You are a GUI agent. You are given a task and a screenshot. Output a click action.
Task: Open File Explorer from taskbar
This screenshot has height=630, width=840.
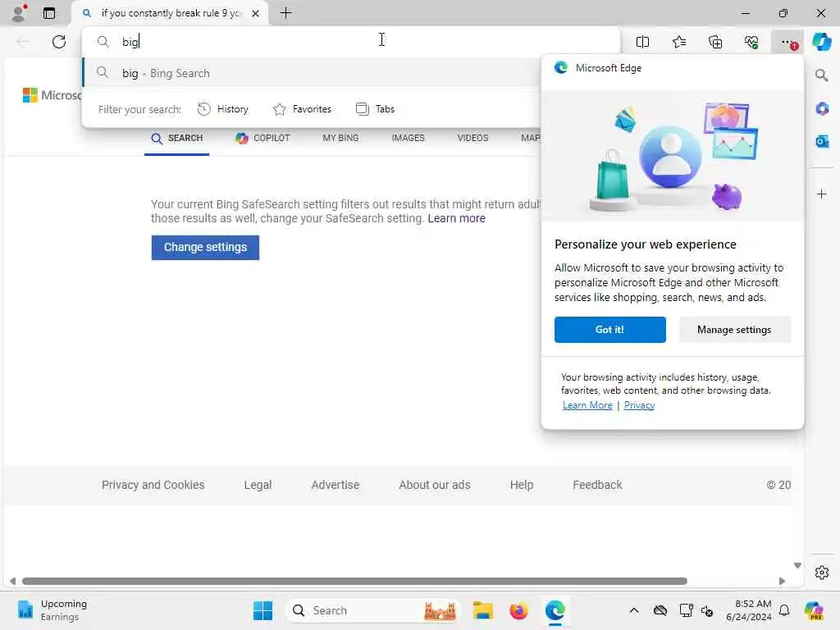point(482,610)
